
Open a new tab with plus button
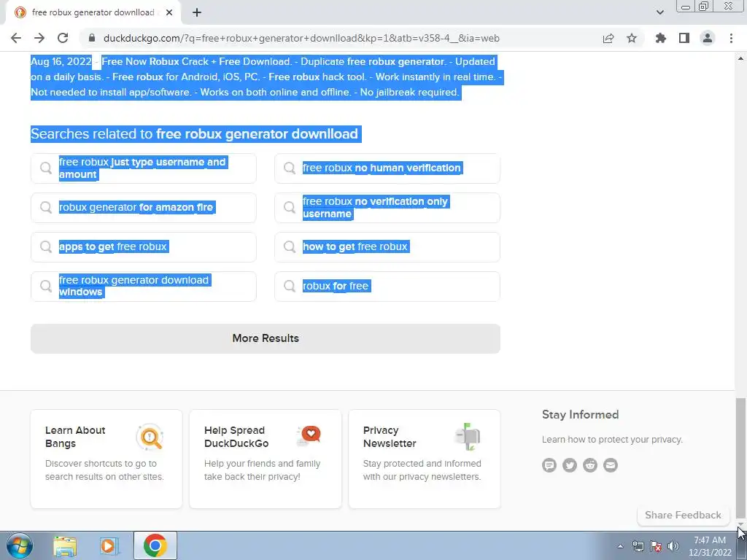coord(197,12)
